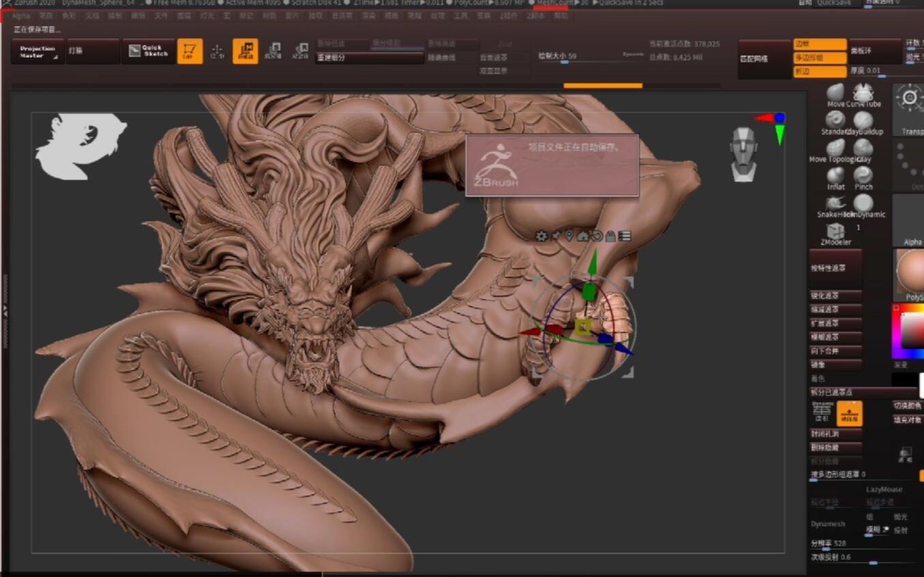The width and height of the screenshot is (924, 577).
Task: Click gizmo location marker icon
Action: point(569,236)
